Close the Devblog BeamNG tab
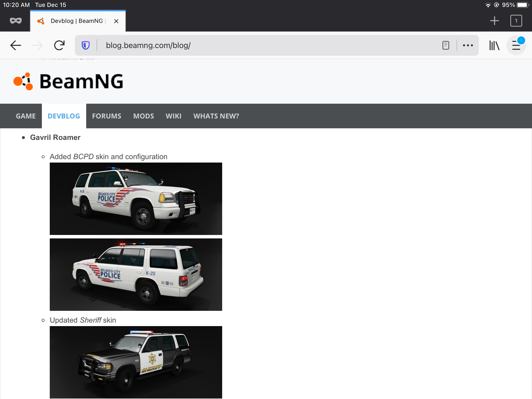Screen dimensions: 532x399 (116, 21)
